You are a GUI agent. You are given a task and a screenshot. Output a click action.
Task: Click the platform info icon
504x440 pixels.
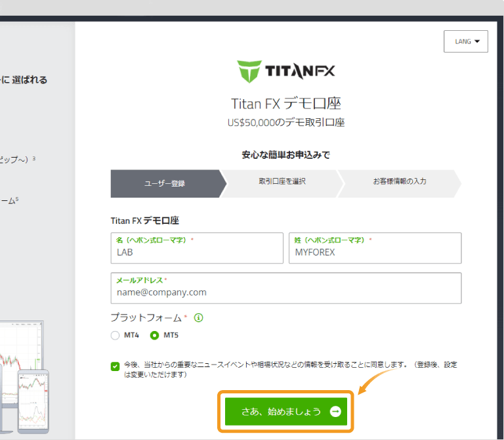[x=199, y=318]
